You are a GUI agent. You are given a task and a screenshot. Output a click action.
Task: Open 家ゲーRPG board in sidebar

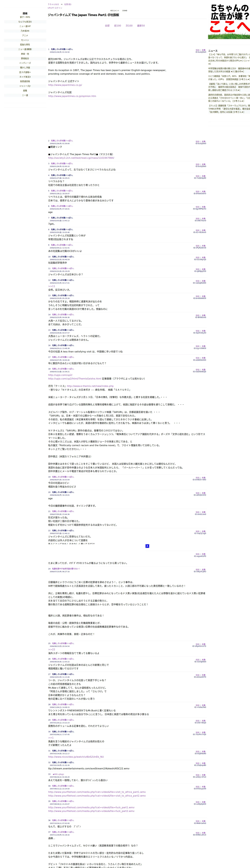(25, 17)
